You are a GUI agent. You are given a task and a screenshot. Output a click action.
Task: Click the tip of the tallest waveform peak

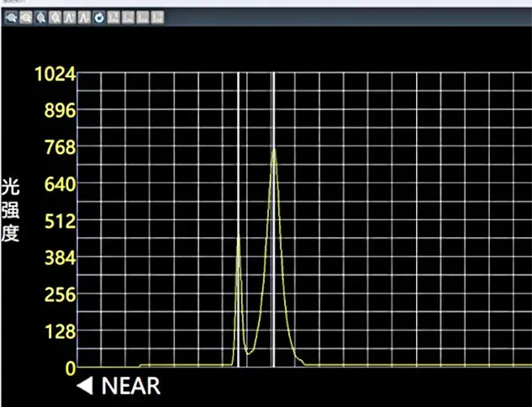point(274,149)
